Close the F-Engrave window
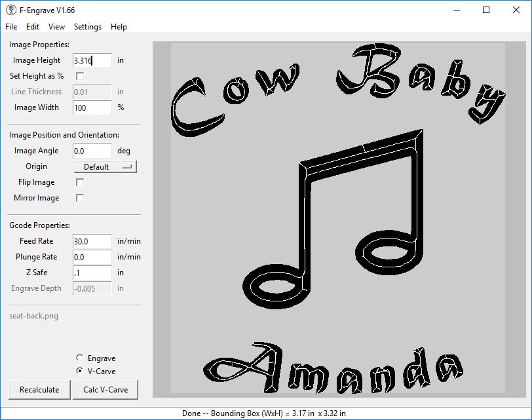 click(x=516, y=10)
